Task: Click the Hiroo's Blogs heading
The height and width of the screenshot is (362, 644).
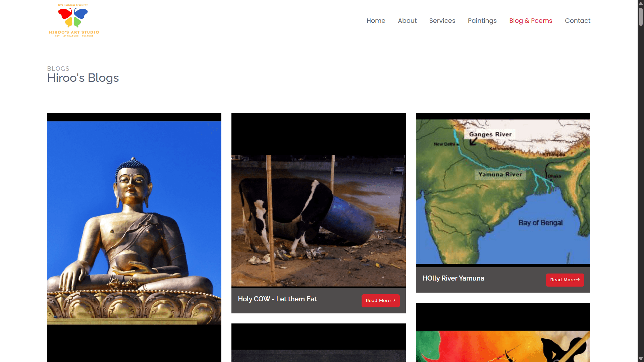Action: coord(83,78)
